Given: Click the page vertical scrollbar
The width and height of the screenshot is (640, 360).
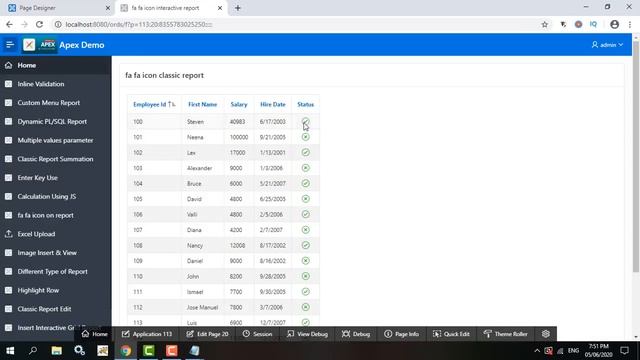Looking at the screenshot, I should pos(636,156).
